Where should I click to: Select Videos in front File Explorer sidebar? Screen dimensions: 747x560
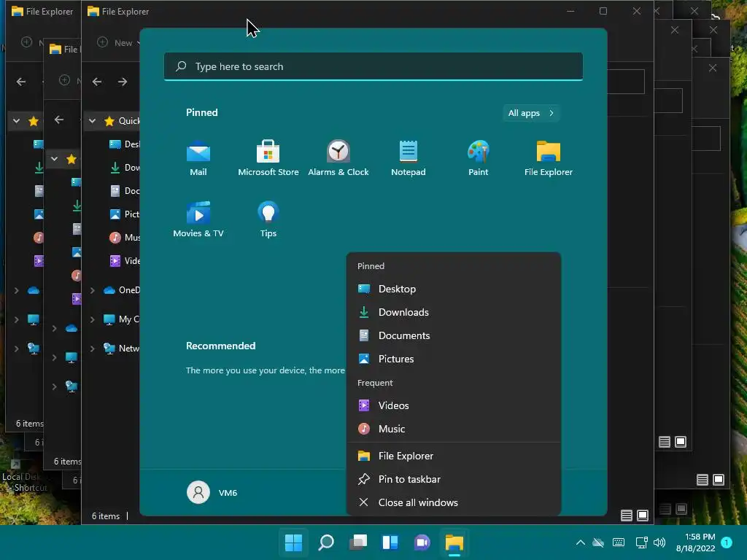[x=124, y=261]
